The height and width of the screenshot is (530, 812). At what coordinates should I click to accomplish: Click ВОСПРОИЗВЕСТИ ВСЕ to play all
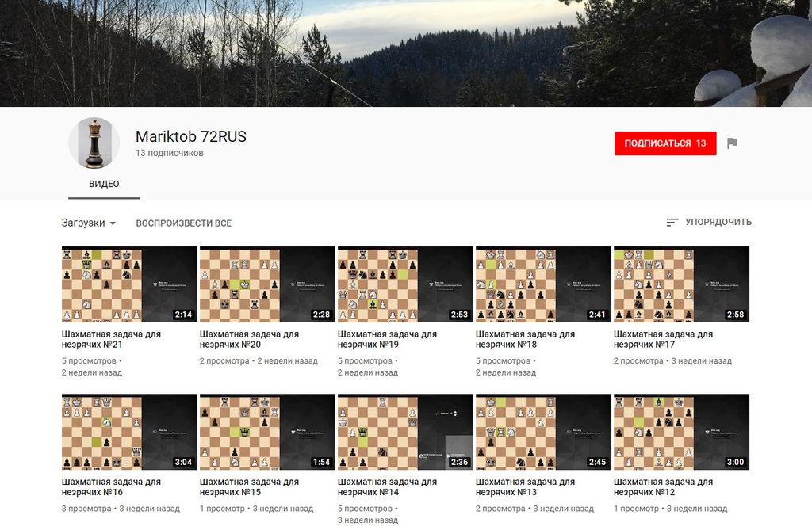[183, 223]
